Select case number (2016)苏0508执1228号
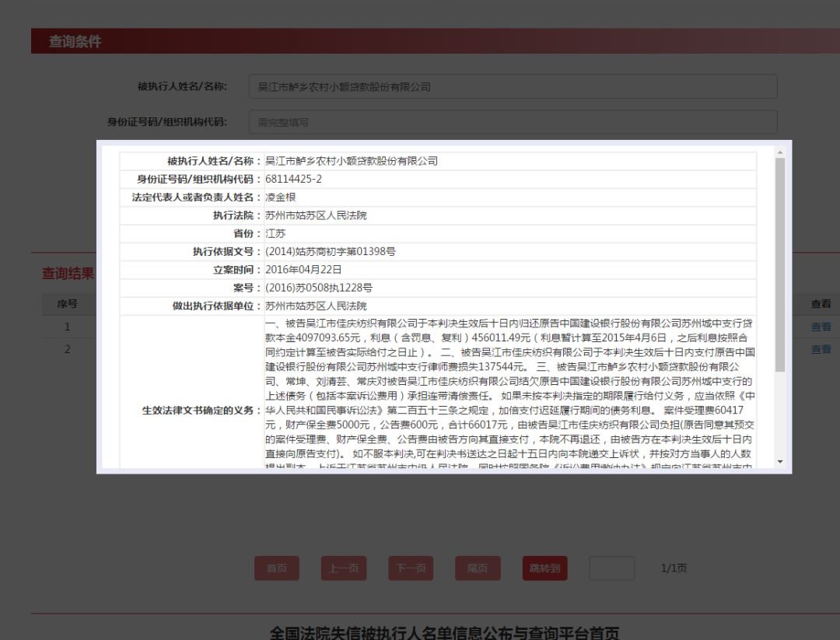This screenshot has height=640, width=840. click(x=319, y=288)
